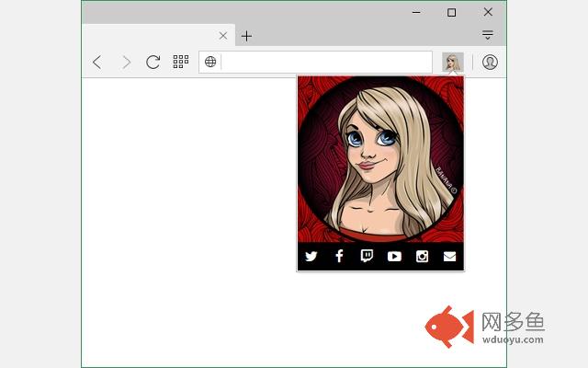The width and height of the screenshot is (588, 368).
Task: Reload the current page
Action: pyautogui.click(x=153, y=62)
